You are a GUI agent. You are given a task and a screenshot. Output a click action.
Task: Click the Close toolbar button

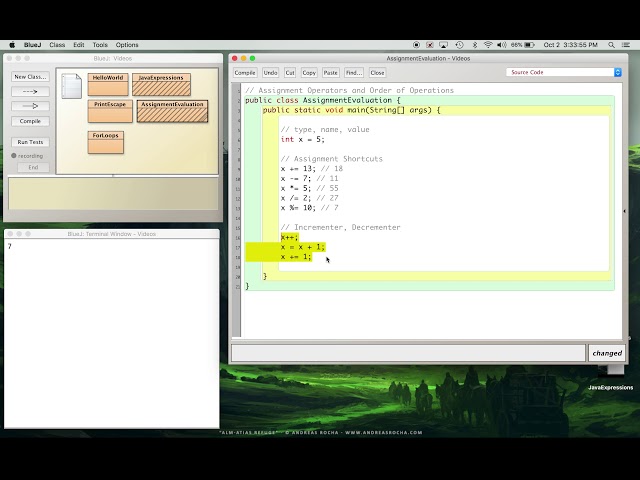[377, 73]
